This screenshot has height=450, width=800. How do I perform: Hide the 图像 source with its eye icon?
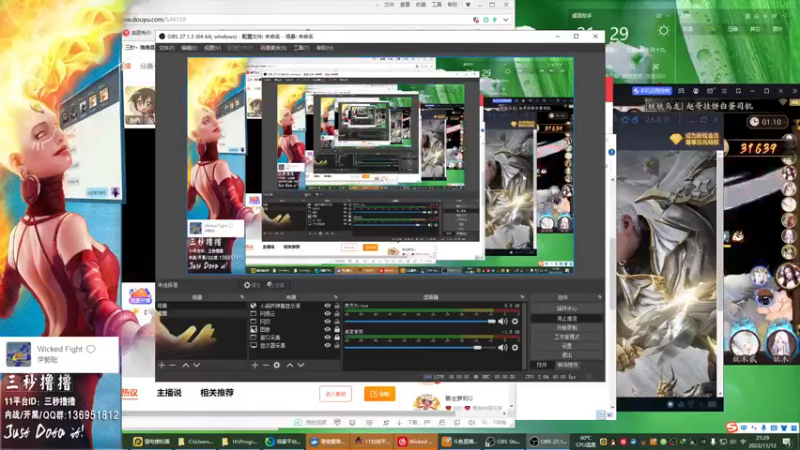click(328, 330)
